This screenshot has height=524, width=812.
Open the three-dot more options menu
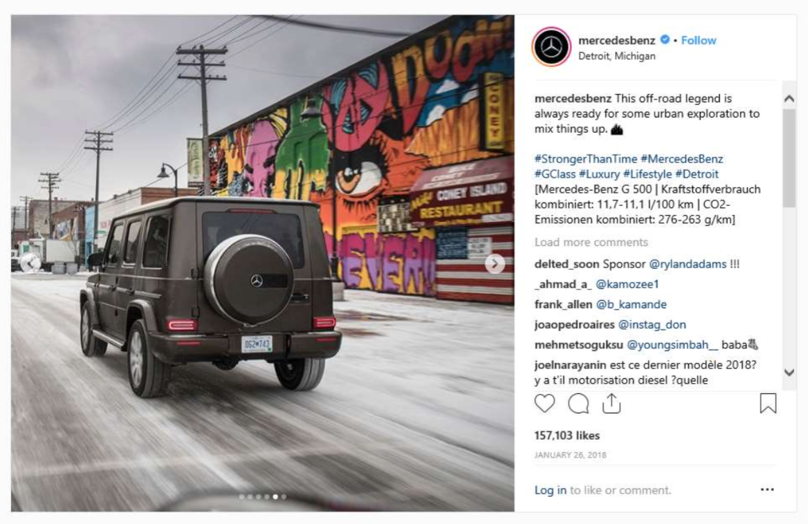[767, 489]
